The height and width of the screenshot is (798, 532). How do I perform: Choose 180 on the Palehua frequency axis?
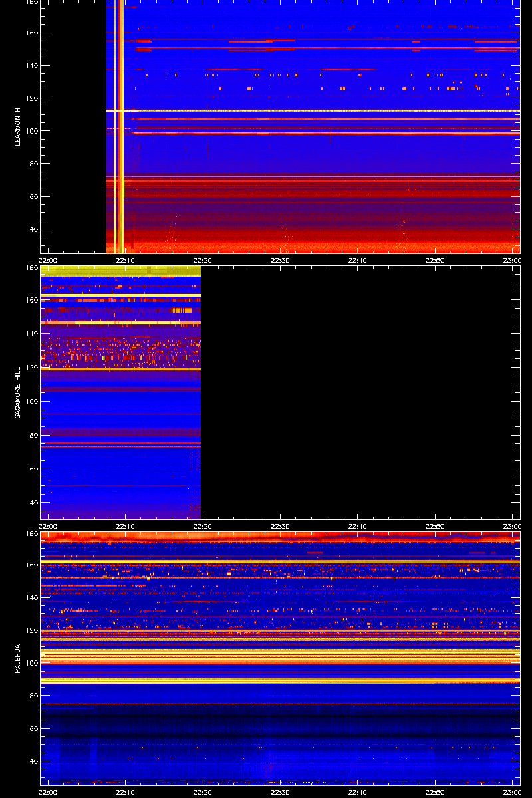pos(31,534)
